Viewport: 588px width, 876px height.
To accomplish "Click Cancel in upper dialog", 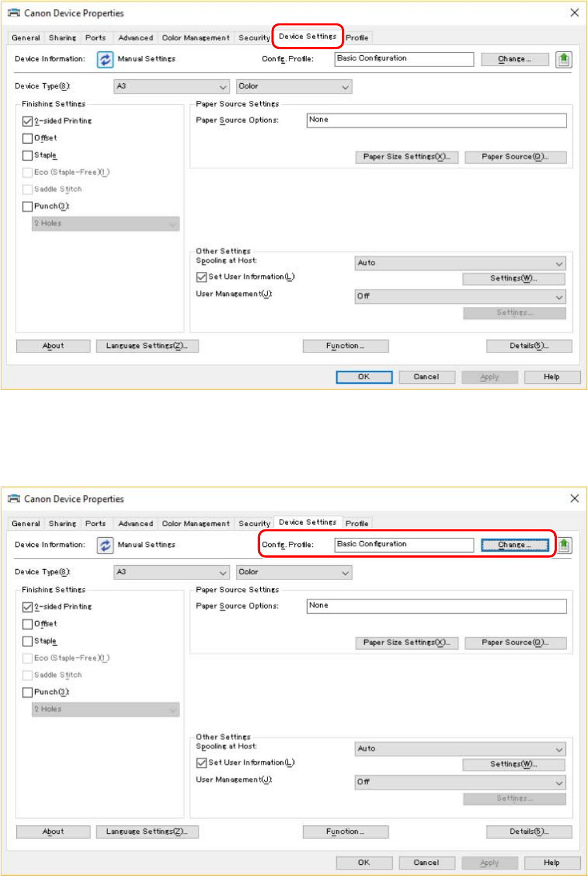I will [427, 377].
